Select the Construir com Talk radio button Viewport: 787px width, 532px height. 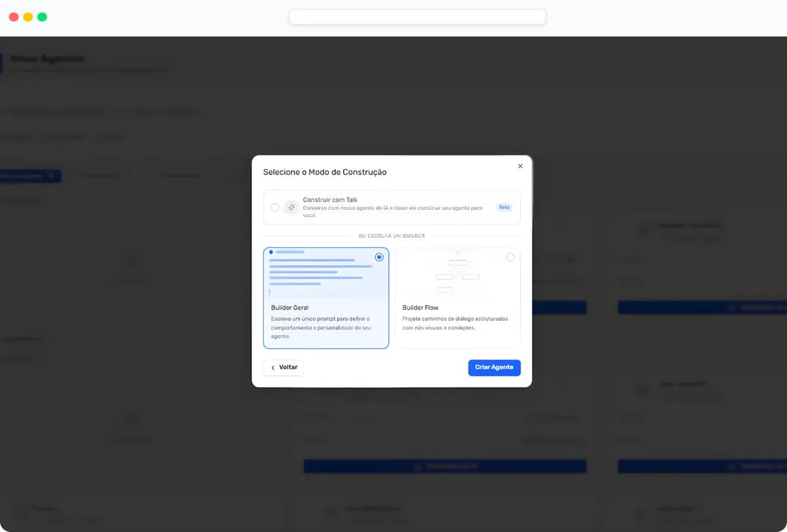(x=275, y=207)
